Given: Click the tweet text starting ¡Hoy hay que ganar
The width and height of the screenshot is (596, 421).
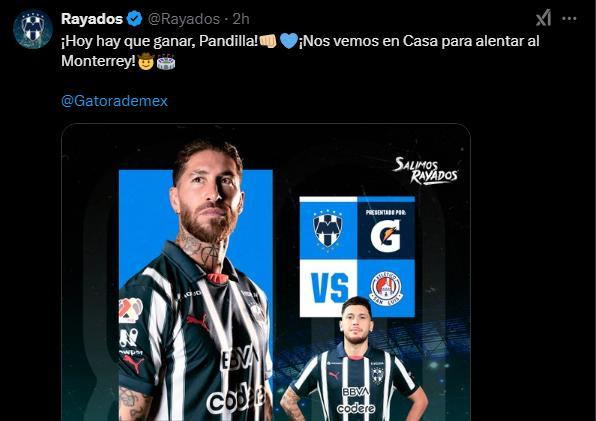Looking at the screenshot, I should (300, 51).
